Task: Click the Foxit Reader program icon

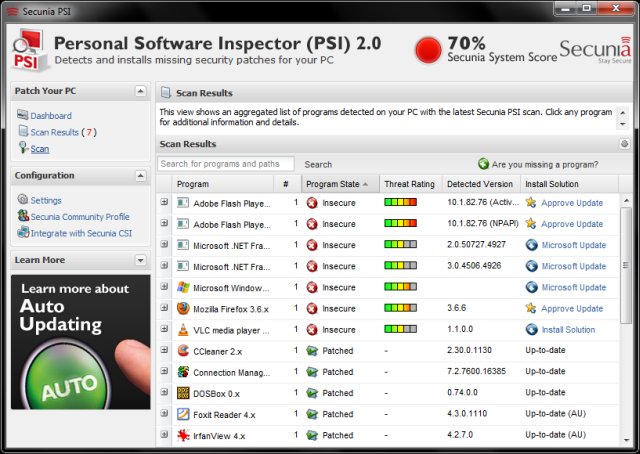Action: tap(183, 414)
